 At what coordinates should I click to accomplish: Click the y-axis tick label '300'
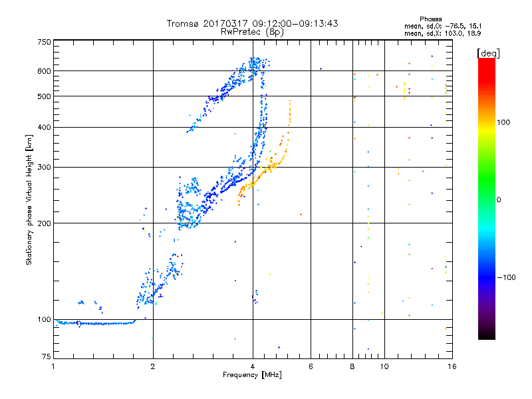click(44, 168)
